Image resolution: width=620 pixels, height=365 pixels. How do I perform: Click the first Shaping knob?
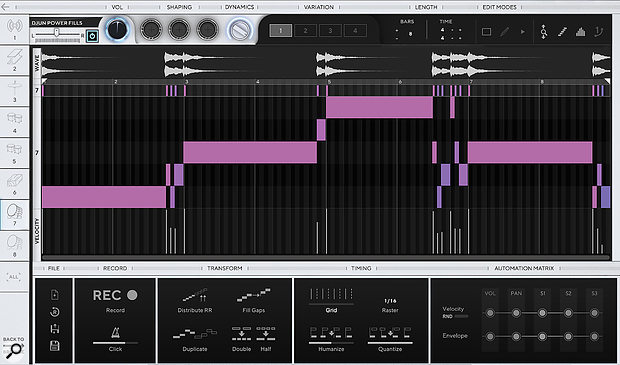(x=151, y=29)
